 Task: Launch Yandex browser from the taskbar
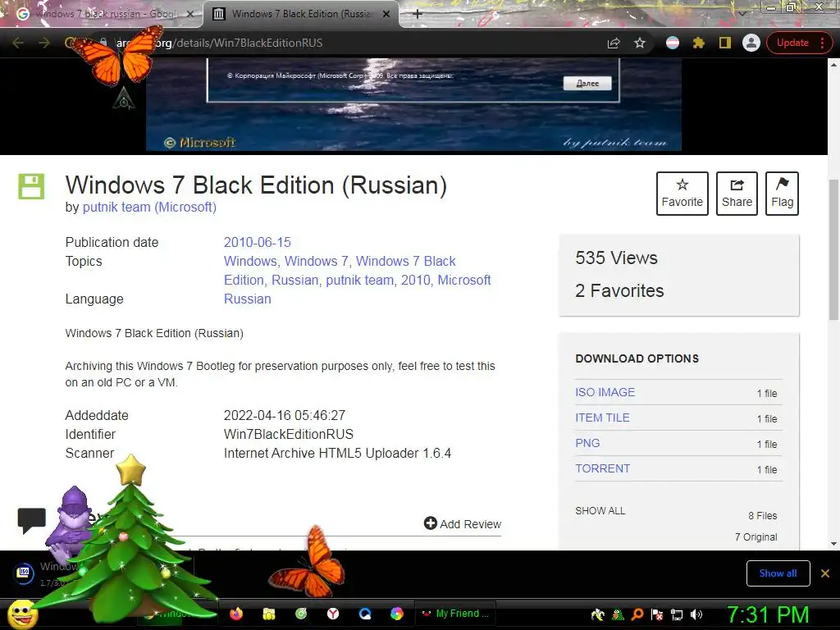pos(333,614)
